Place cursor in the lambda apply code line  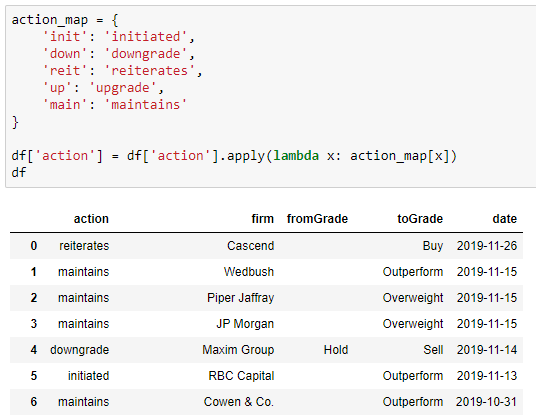pyautogui.click(x=234, y=156)
